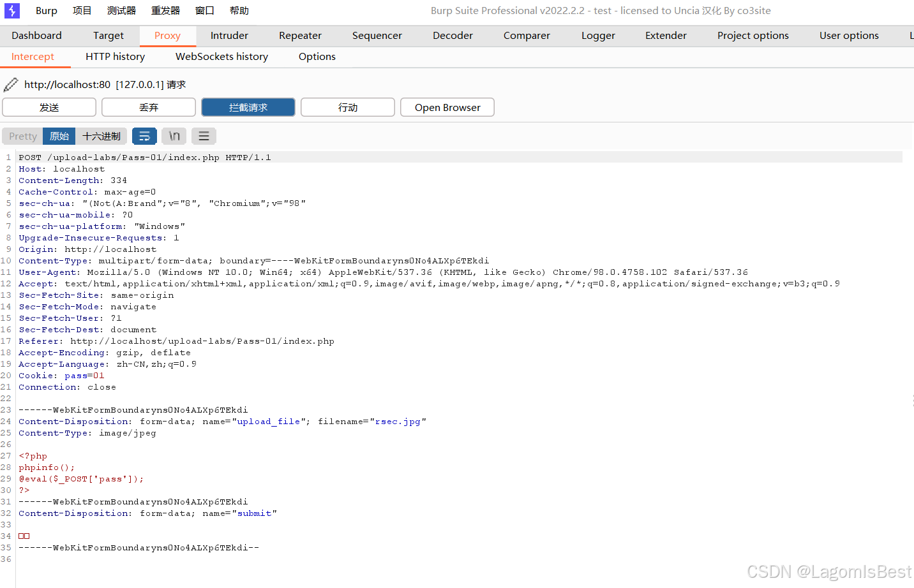
Task: Click the Content-Type multipart boundary header
Action: pyautogui.click(x=254, y=261)
